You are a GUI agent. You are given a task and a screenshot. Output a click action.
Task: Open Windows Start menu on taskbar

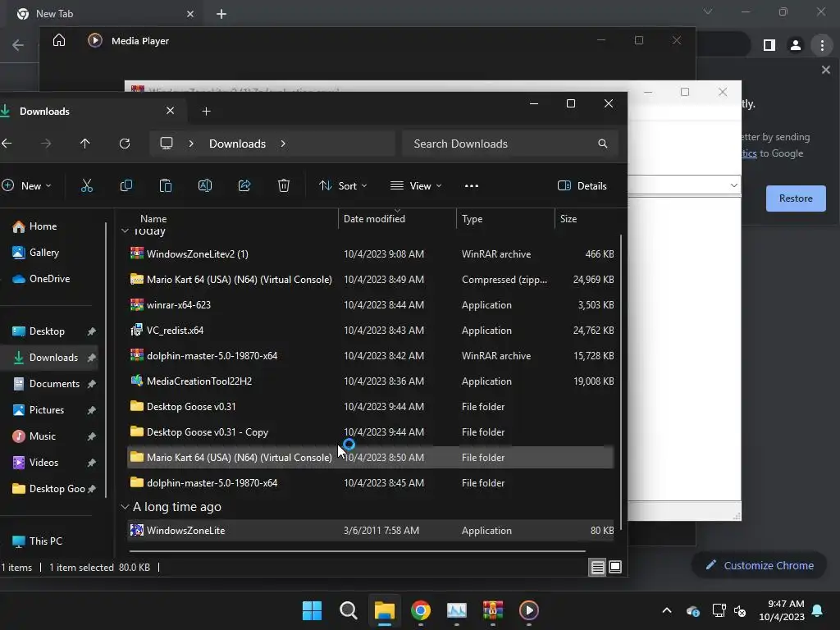[312, 610]
